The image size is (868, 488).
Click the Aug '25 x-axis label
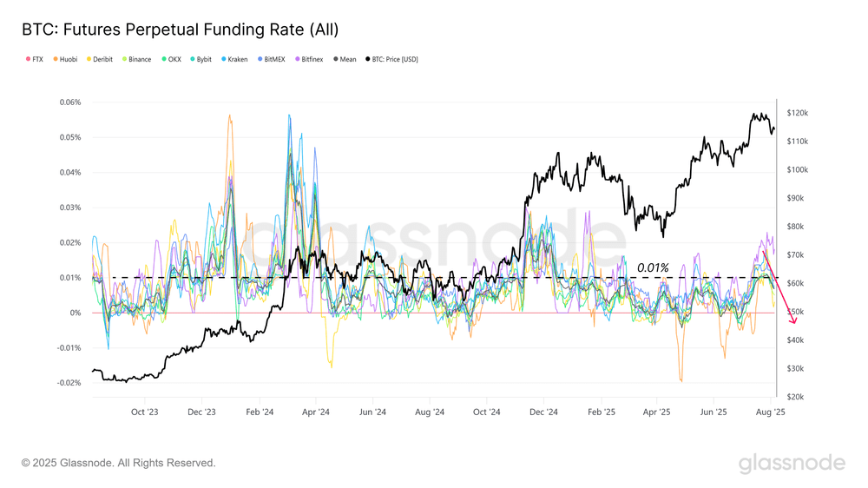[769, 412]
